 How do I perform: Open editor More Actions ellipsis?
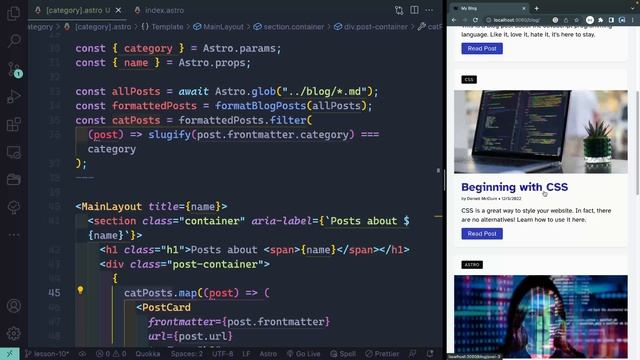(429, 10)
